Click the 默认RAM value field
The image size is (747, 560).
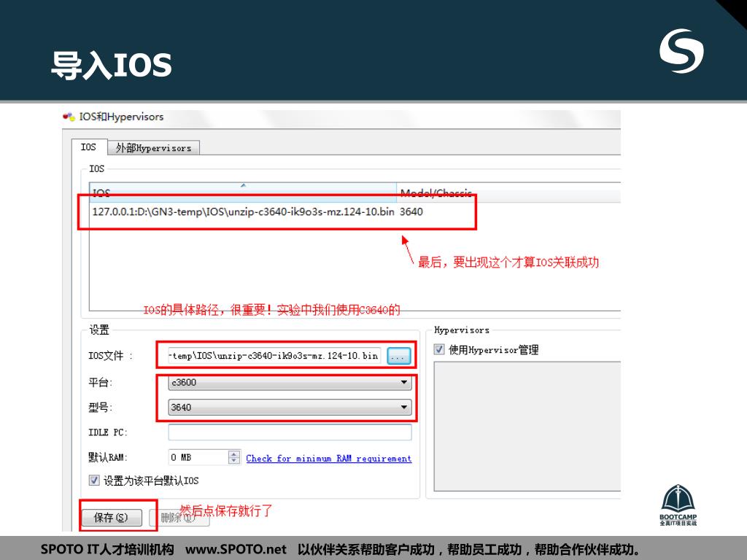[x=198, y=457]
